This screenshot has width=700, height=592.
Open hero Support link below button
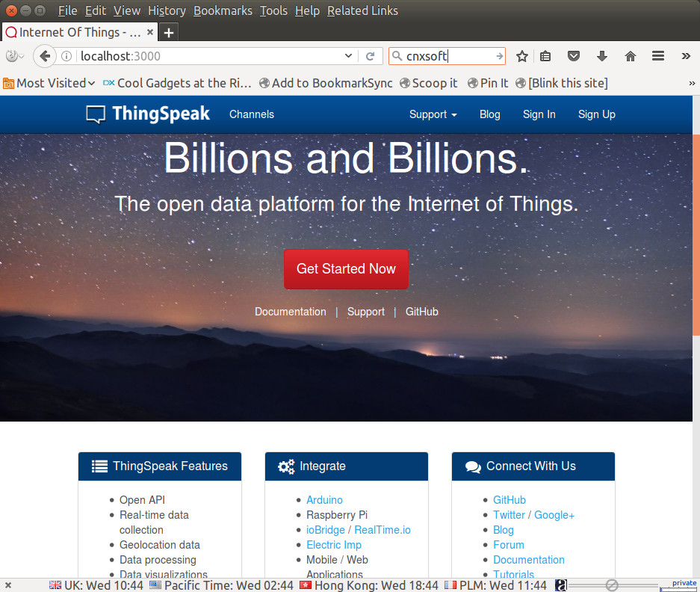(x=365, y=312)
